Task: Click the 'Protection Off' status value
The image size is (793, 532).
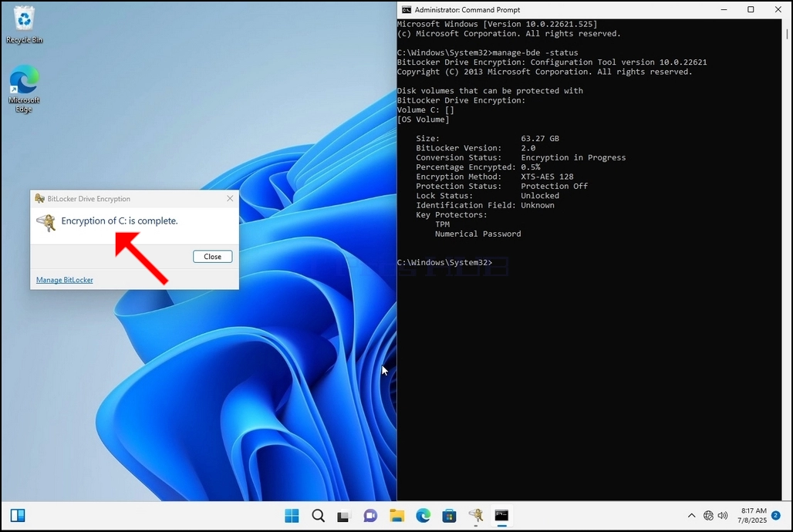Action: pyautogui.click(x=555, y=186)
